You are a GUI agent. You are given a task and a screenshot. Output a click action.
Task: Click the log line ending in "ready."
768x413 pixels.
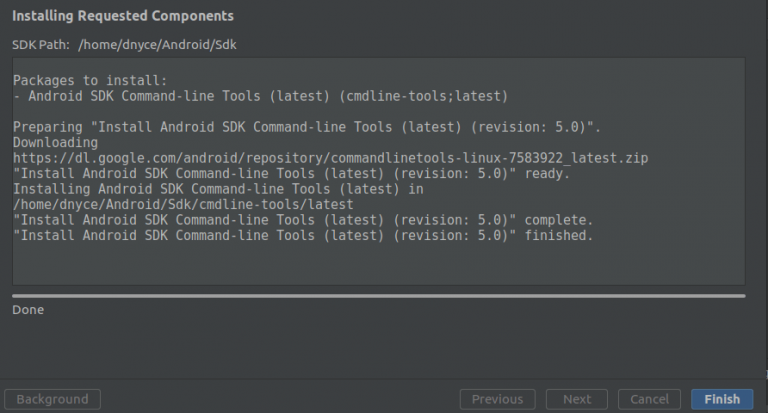click(x=291, y=173)
